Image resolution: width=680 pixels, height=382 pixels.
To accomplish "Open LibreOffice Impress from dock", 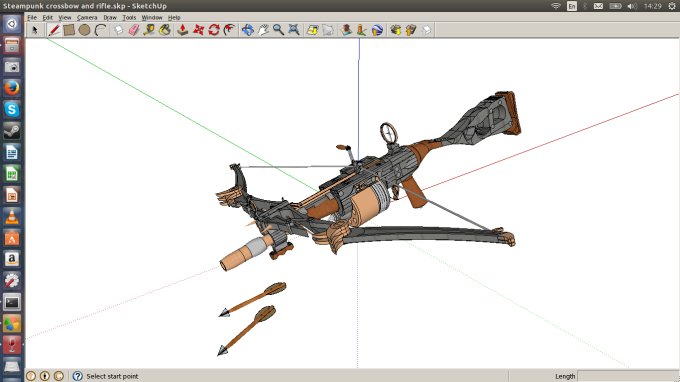I will [12, 195].
